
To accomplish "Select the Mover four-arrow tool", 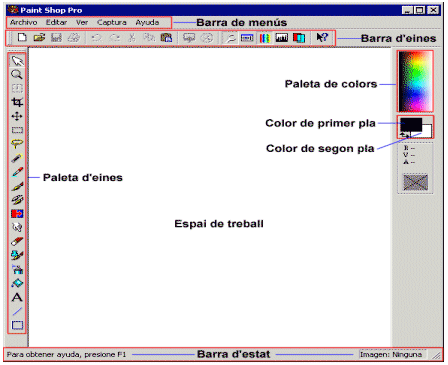I will click(17, 116).
